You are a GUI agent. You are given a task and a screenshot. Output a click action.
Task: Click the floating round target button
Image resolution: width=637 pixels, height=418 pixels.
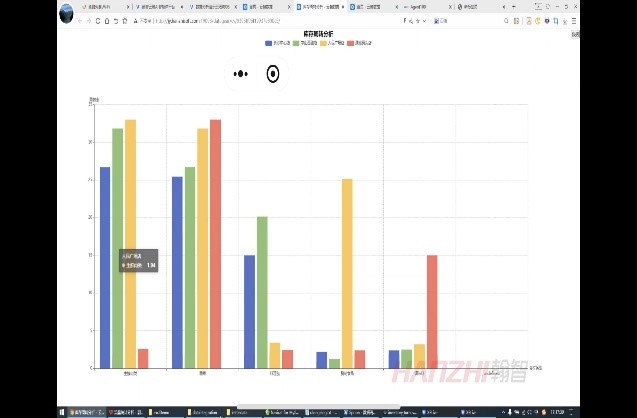tap(272, 74)
